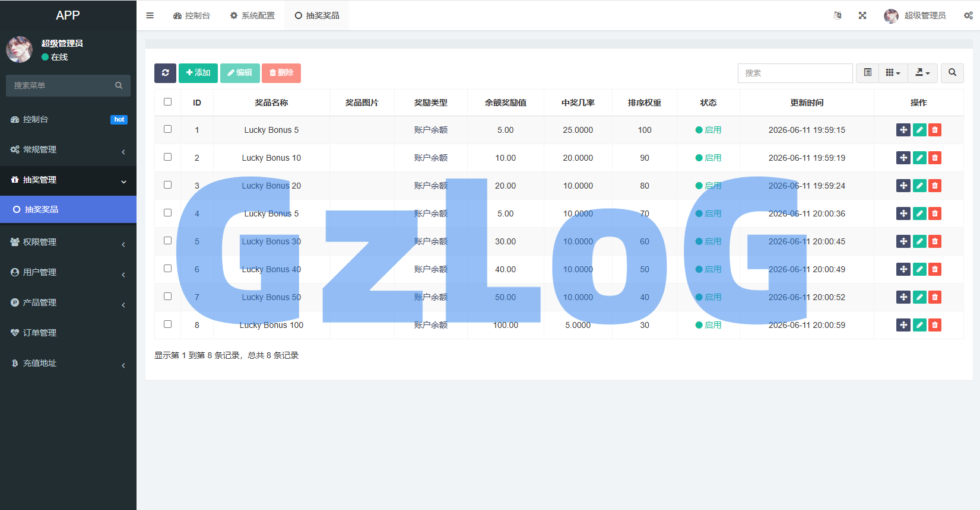
Task: Check the checkbox for row ID 5
Action: 168,241
